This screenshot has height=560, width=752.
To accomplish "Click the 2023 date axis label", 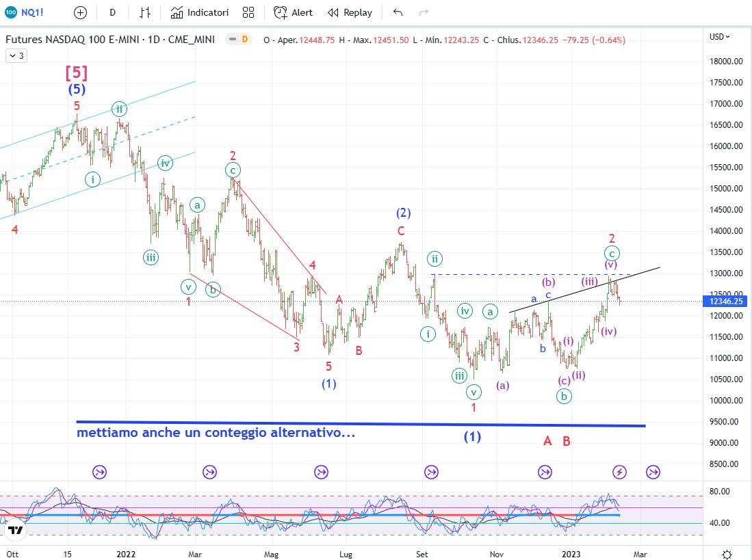I will point(571,555).
